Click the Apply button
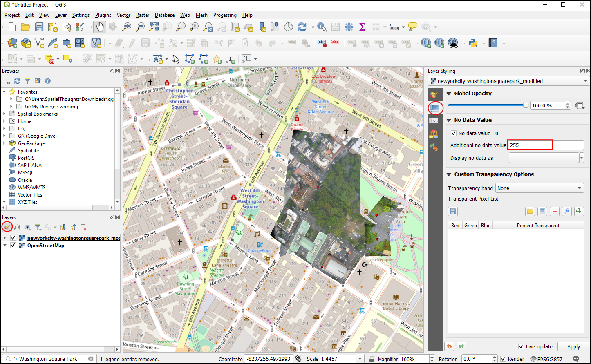The image size is (591, 364). point(573,346)
